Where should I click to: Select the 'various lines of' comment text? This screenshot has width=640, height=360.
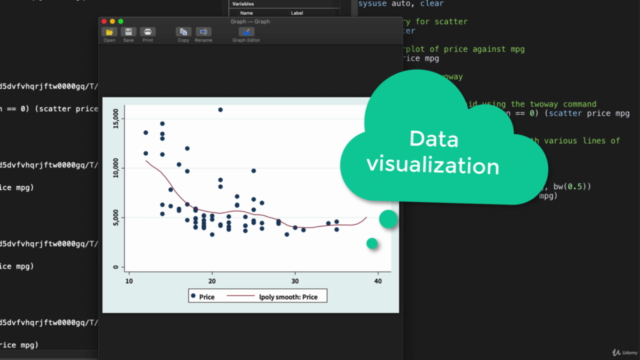(x=582, y=141)
